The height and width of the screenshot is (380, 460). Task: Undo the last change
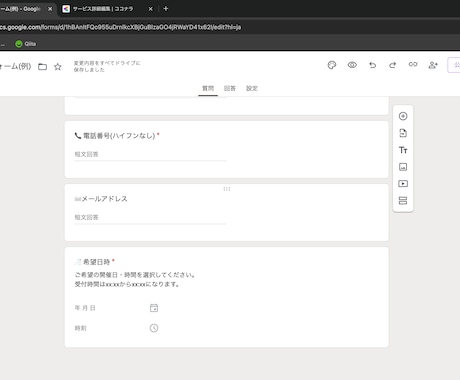(x=372, y=65)
